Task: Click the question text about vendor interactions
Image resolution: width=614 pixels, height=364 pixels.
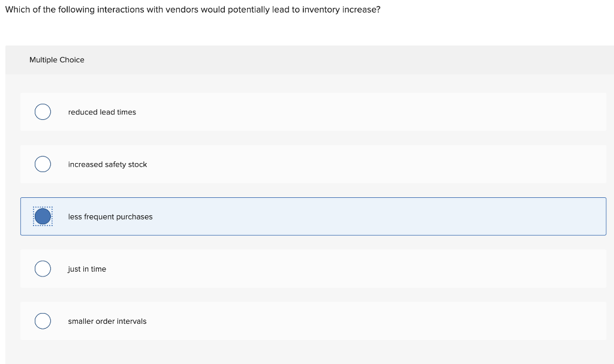Action: click(192, 11)
